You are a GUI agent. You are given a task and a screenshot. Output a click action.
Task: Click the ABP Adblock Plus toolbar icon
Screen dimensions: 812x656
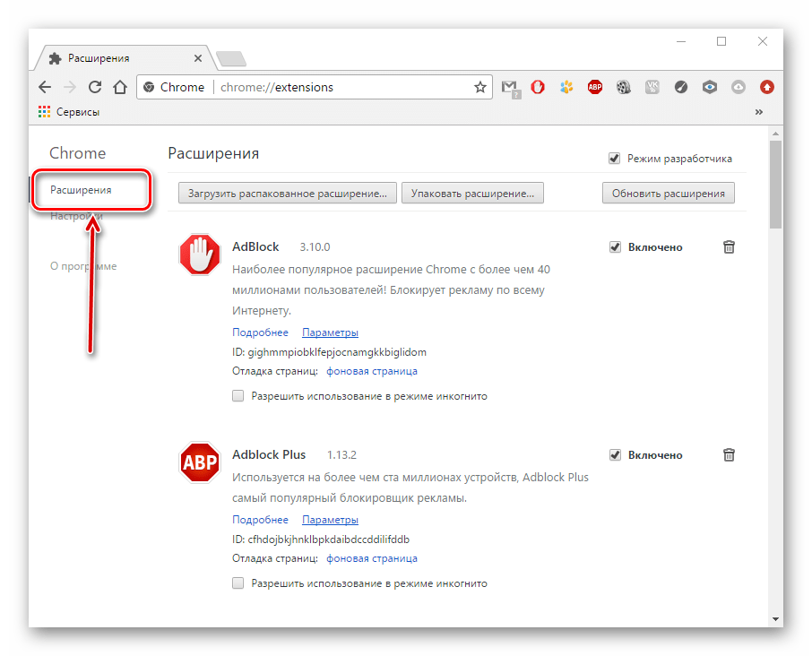click(595, 88)
